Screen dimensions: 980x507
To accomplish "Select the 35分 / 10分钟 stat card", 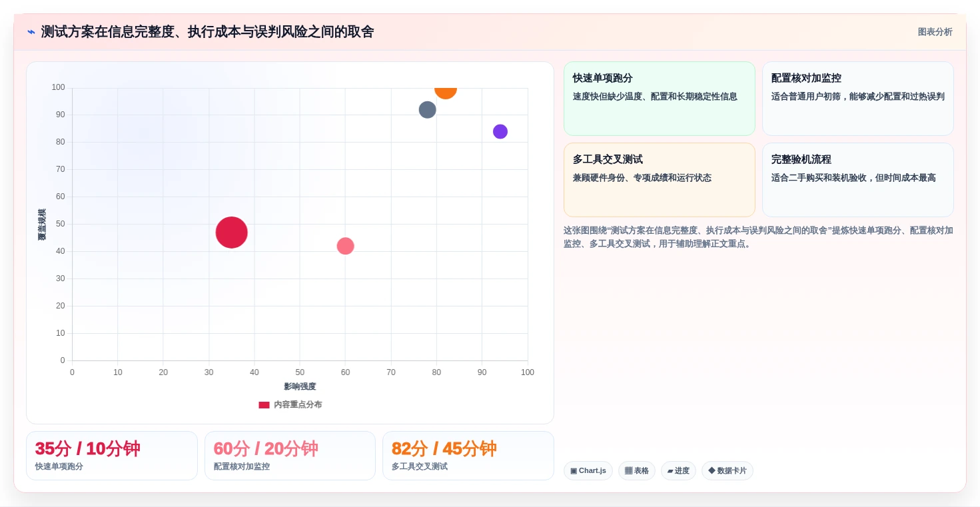I will pyautogui.click(x=112, y=456).
